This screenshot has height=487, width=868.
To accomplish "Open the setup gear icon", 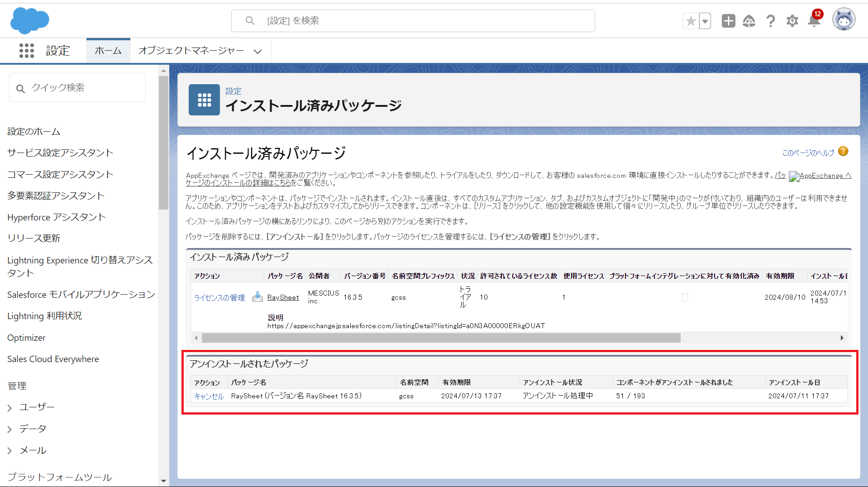I will pos(792,21).
